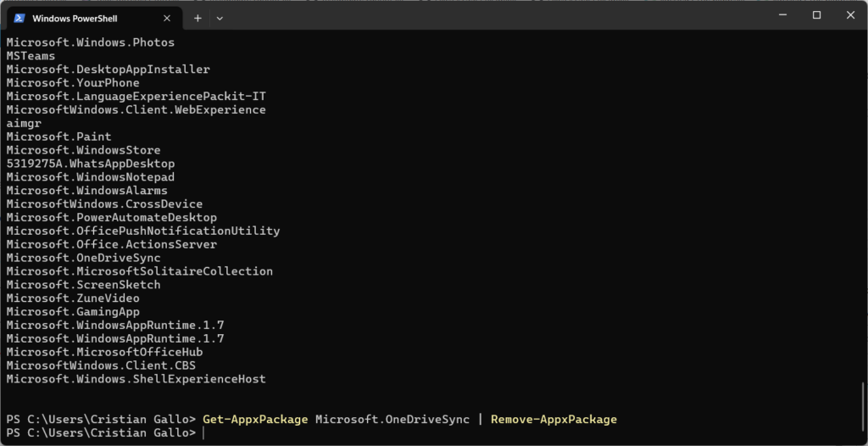868x446 pixels.
Task: Click the Microsoft.Windows.Photos line
Action: [90, 42]
